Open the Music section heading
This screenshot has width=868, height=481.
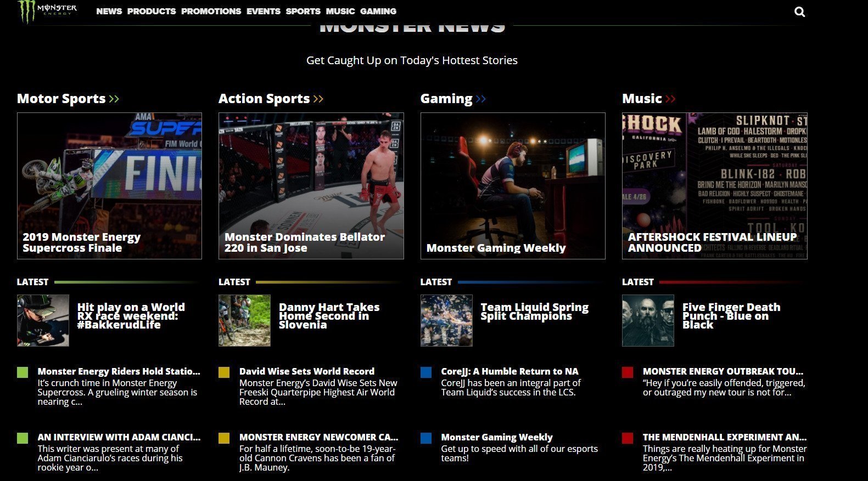642,99
